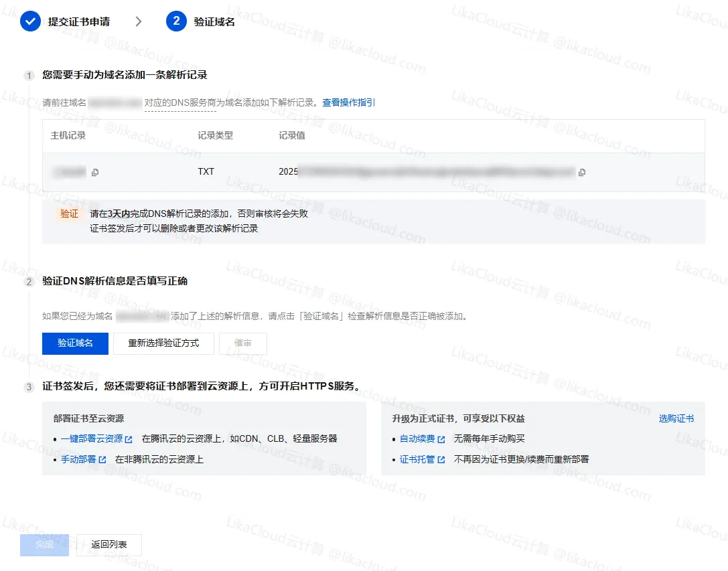Click the orange 验证 tag in the notice
Image resolution: width=728 pixels, height=571 pixels.
(69, 214)
